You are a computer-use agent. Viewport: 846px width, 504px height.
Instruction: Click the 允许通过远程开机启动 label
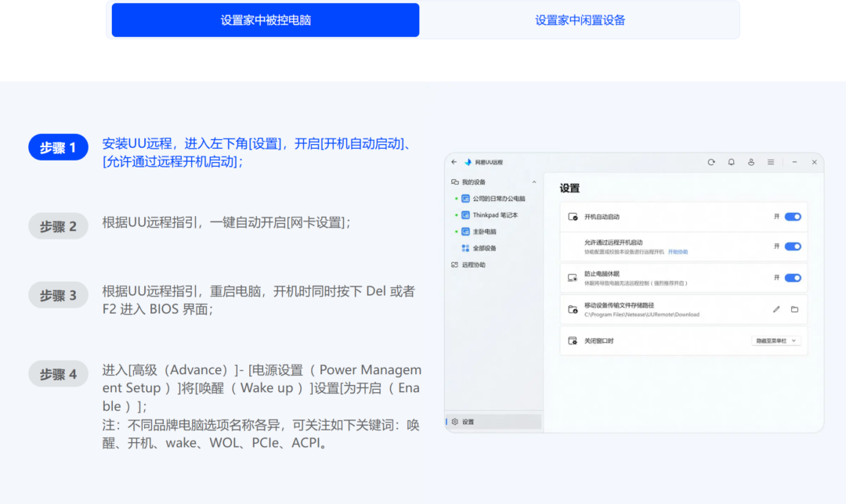coord(613,243)
